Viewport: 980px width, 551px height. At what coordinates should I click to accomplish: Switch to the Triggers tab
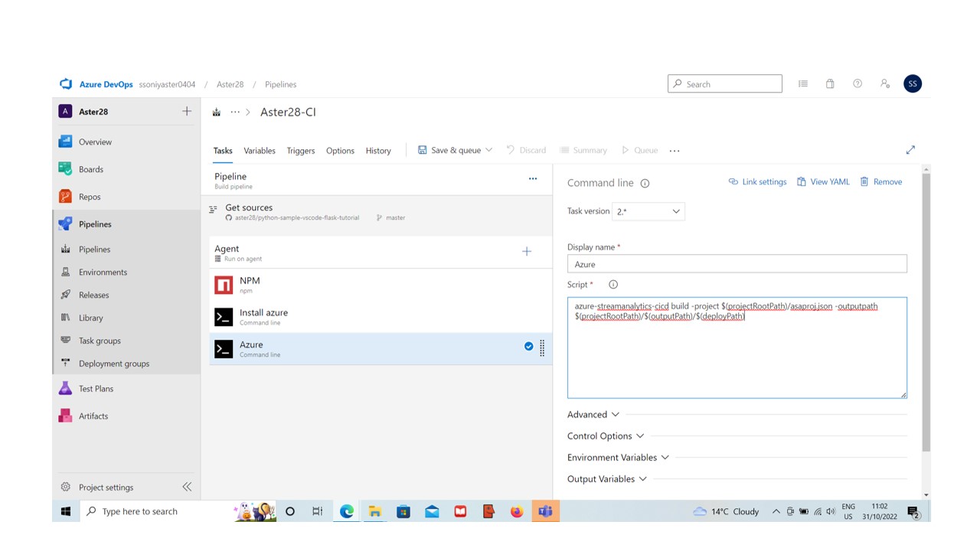pyautogui.click(x=301, y=151)
